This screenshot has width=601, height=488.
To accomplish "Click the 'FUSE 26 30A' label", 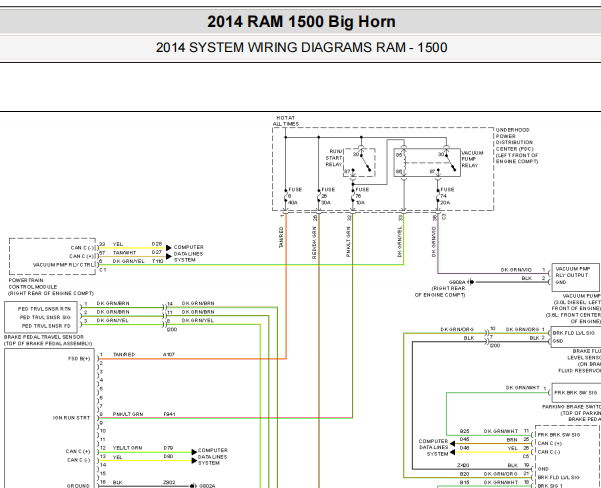I will click(328, 196).
